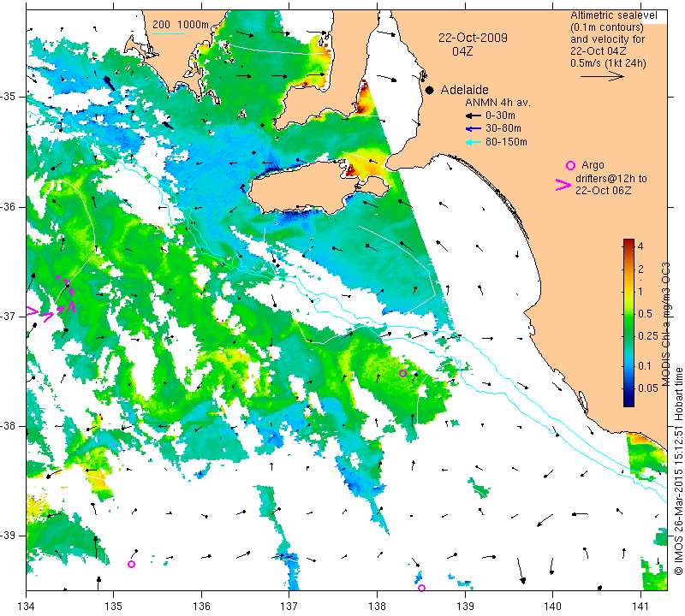685x616 pixels.
Task: Click the magenta drifter chevron legend symbol
Action: (563, 185)
